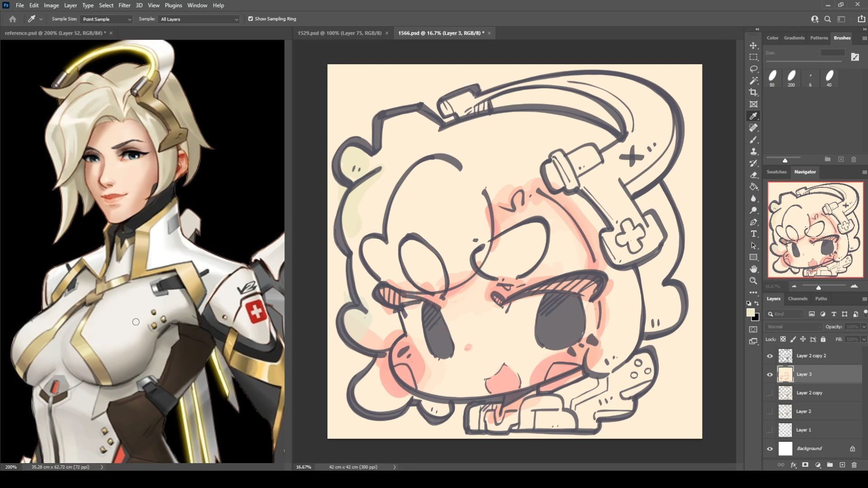The height and width of the screenshot is (488, 868).
Task: Select the Spot Healing Brush tool
Action: 753,128
